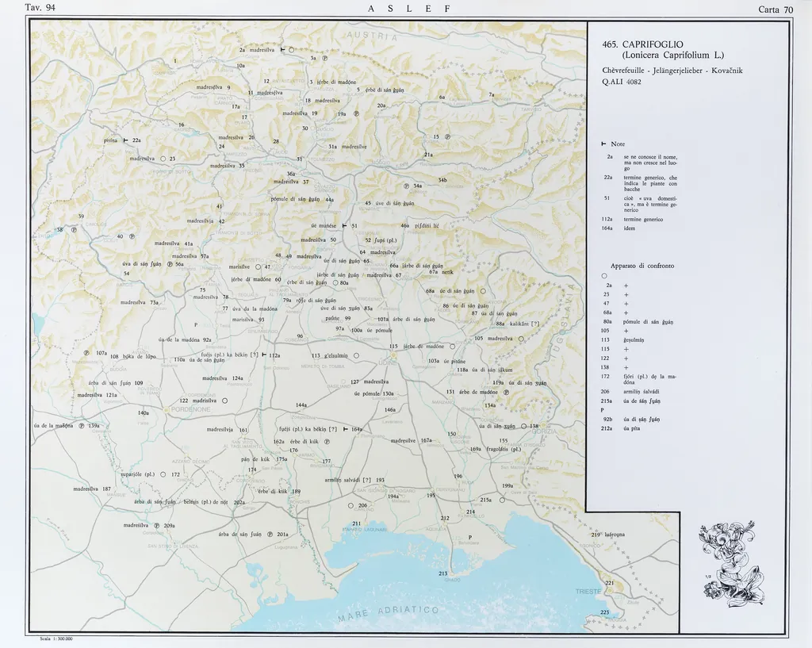The height and width of the screenshot is (648, 812).
Task: Click the circle marker at point 23 madresilva
Action: coord(163,159)
